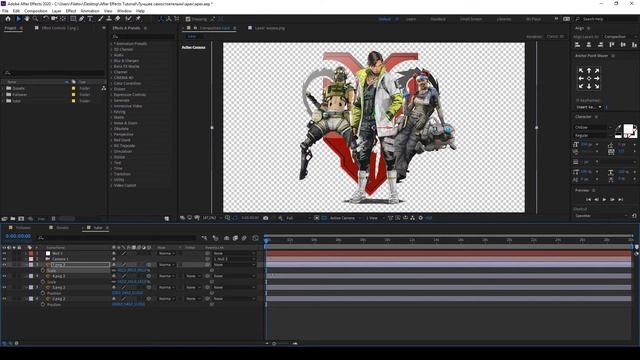This screenshot has height=360, width=640.
Task: Click the right arrow in Anchor Point Mover
Action: [x=597, y=78]
